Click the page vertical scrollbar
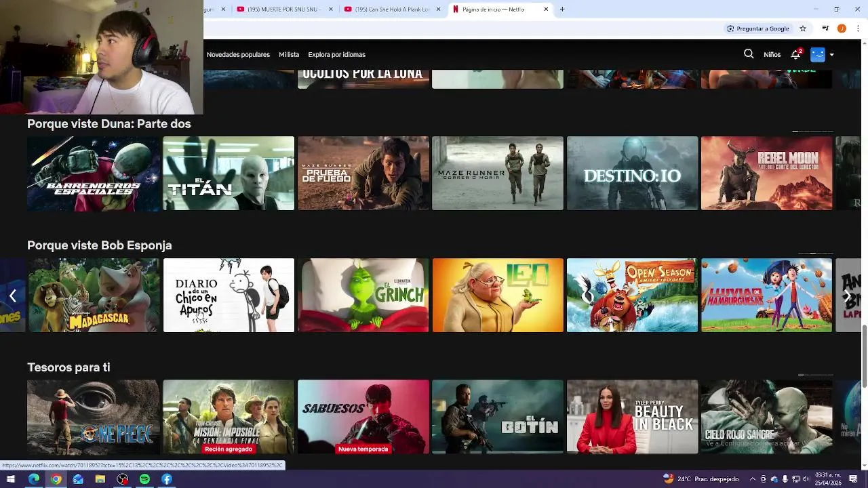Screen dimensions: 868x488 (x=864, y=356)
